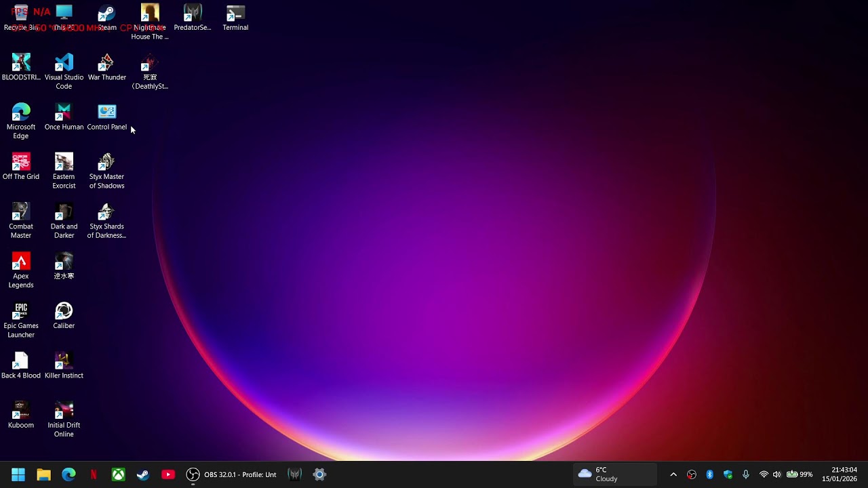Viewport: 868px width, 488px height.
Task: Open the 6°C Cloudy weather widget
Action: pyautogui.click(x=616, y=474)
